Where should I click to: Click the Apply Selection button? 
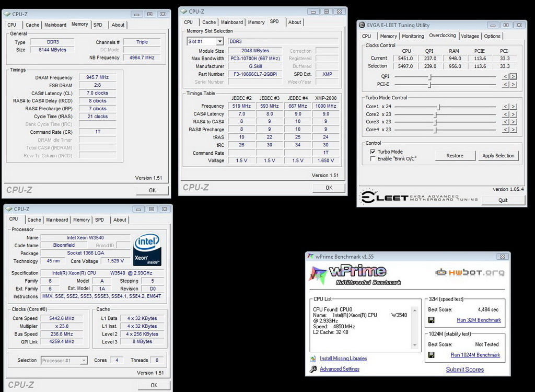click(x=498, y=156)
